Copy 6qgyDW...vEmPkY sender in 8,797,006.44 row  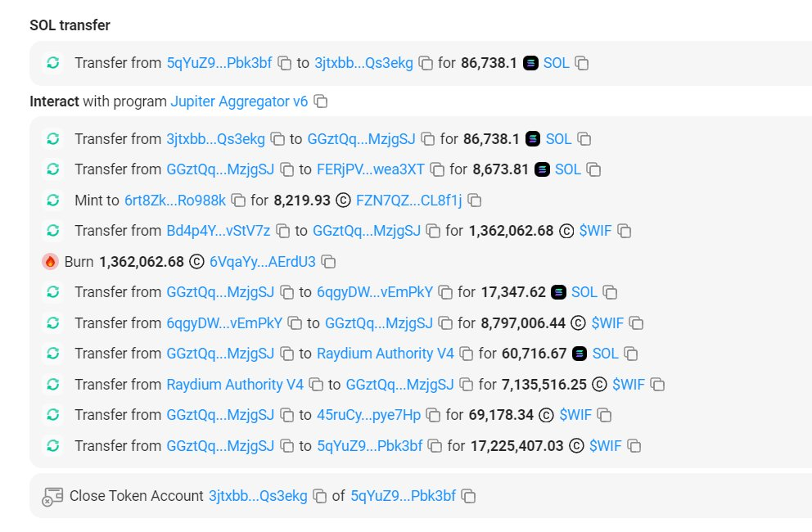point(295,324)
